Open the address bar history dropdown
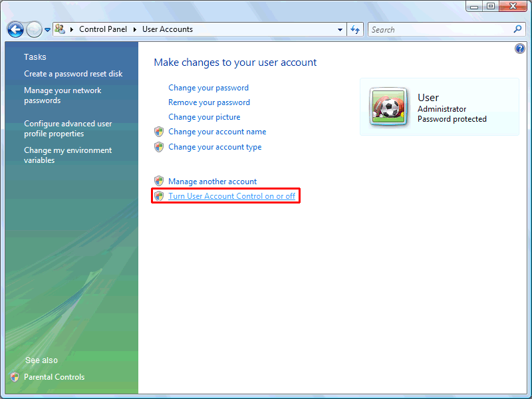The image size is (532, 399). tap(340, 29)
